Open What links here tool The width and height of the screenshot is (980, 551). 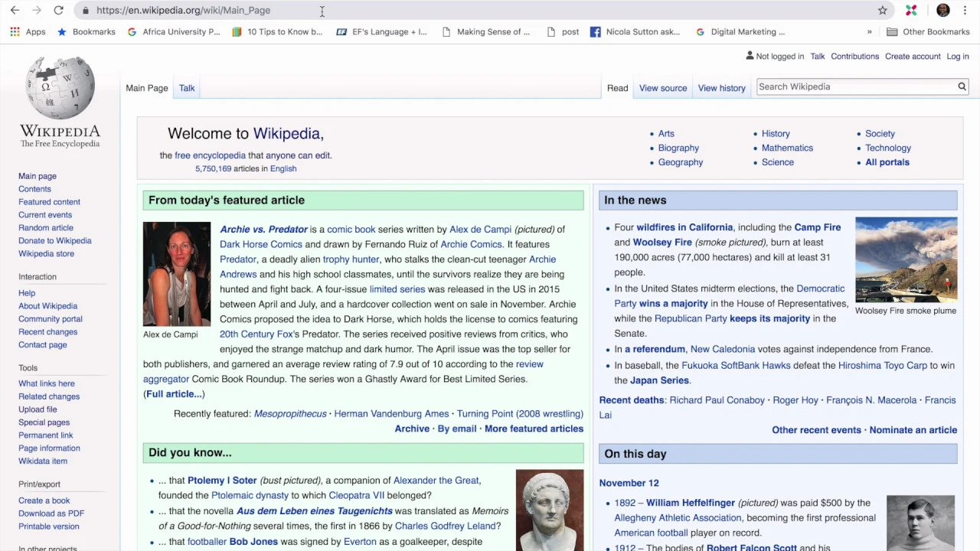coord(47,384)
